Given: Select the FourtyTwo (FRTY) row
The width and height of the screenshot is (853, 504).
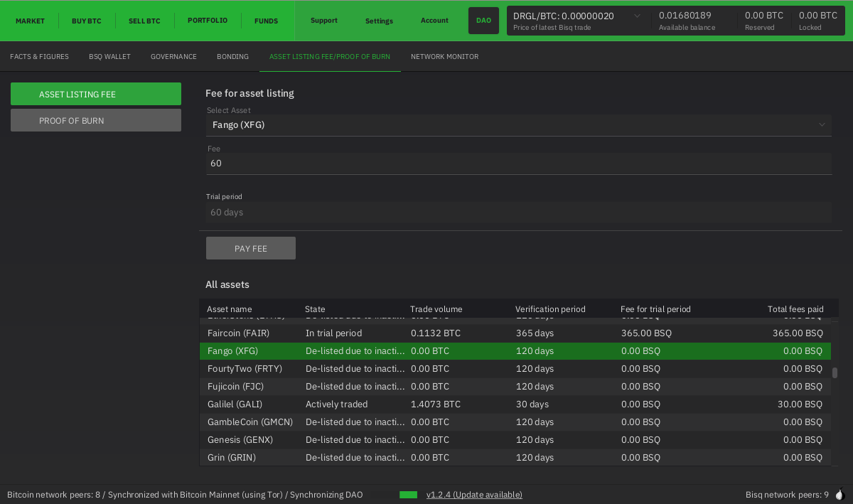Looking at the screenshot, I should tap(515, 369).
